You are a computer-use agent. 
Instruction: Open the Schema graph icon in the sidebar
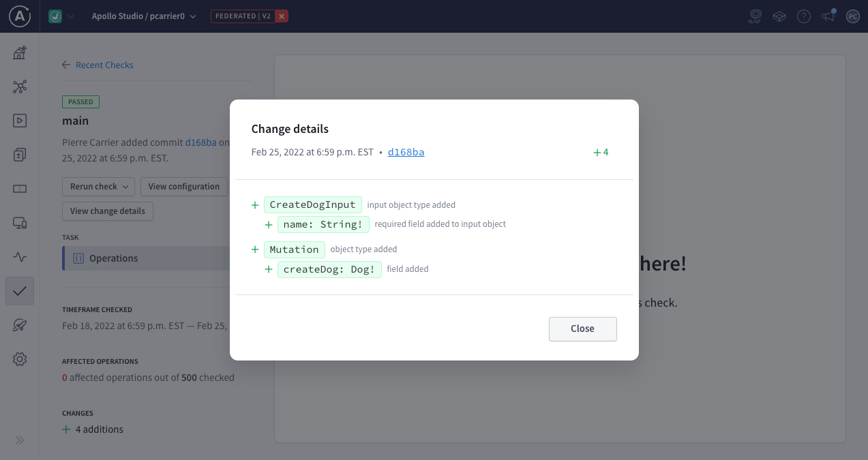[19, 87]
